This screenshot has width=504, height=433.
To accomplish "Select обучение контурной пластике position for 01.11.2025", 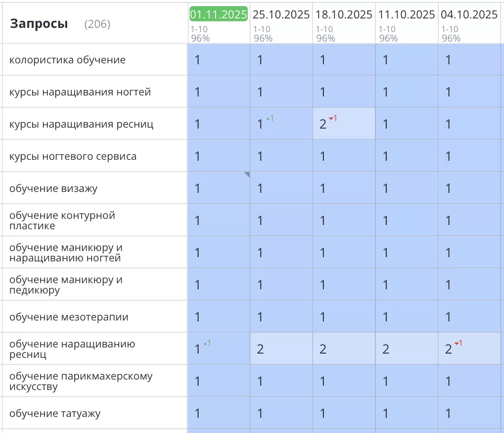I will coord(198,221).
